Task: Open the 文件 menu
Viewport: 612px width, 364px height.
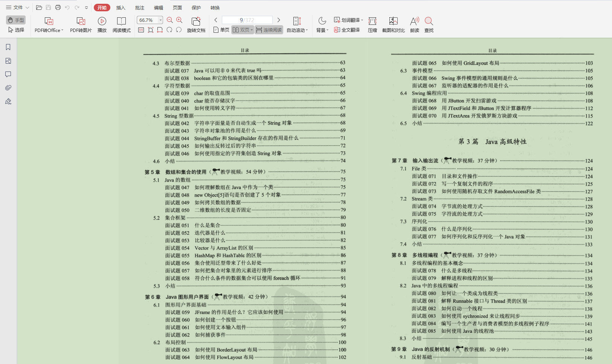Action: pyautogui.click(x=17, y=8)
